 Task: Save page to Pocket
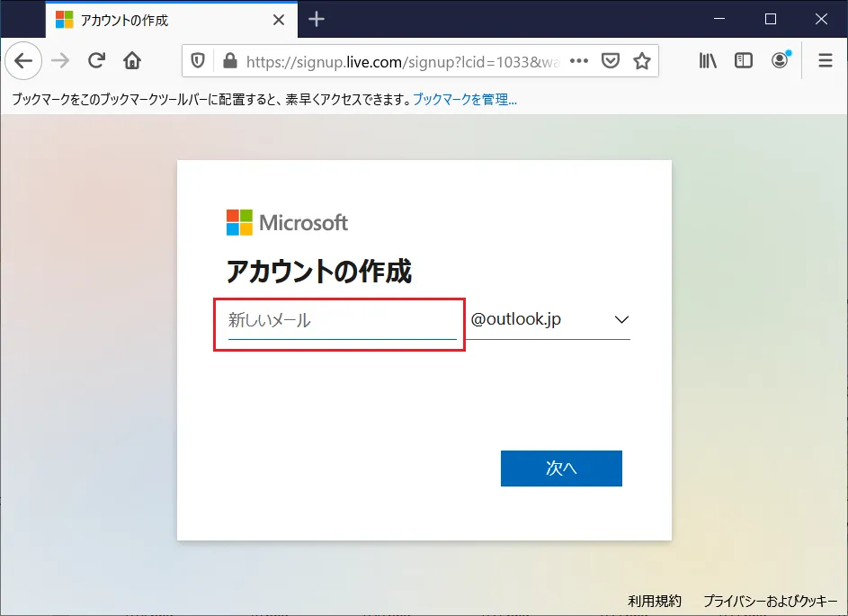click(611, 61)
